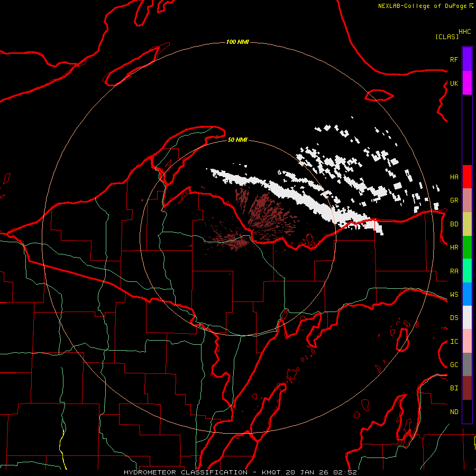Click the ND legend label
Screen dimensions: 476x476
click(x=454, y=412)
